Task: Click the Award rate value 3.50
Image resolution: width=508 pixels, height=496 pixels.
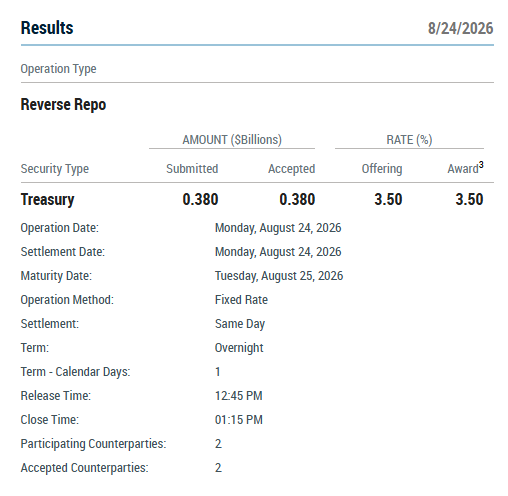Action: click(469, 199)
